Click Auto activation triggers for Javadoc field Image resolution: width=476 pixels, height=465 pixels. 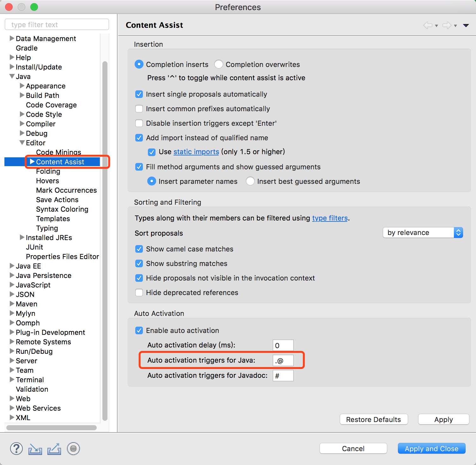pyautogui.click(x=283, y=376)
